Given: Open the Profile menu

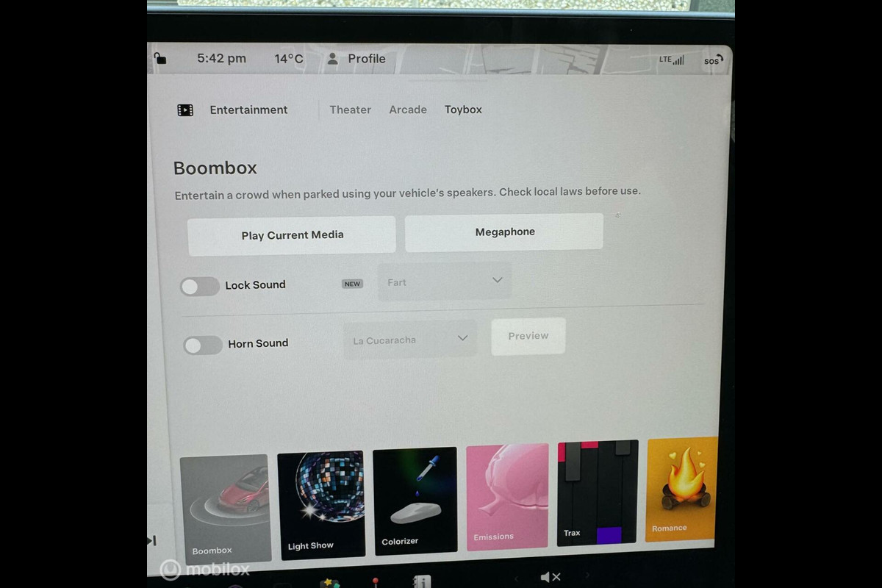Looking at the screenshot, I should pos(356,59).
